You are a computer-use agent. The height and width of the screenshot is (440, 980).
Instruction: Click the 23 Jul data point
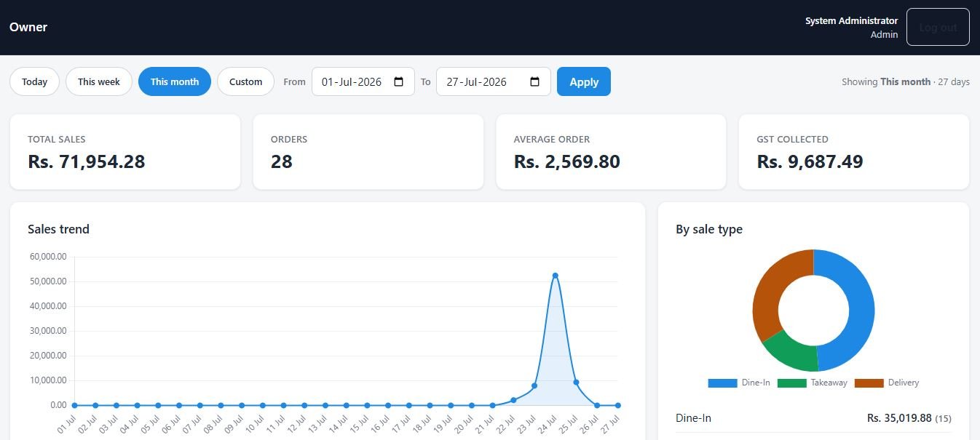tap(534, 385)
